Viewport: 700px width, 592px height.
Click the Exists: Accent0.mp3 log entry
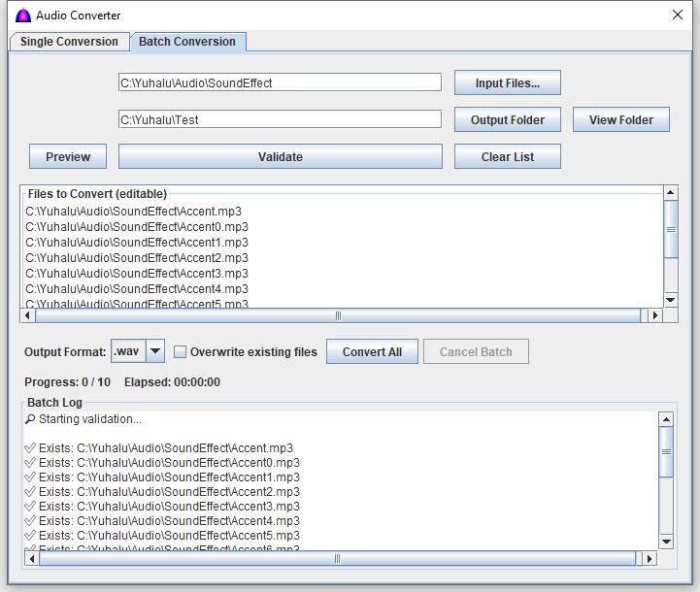pos(162,463)
